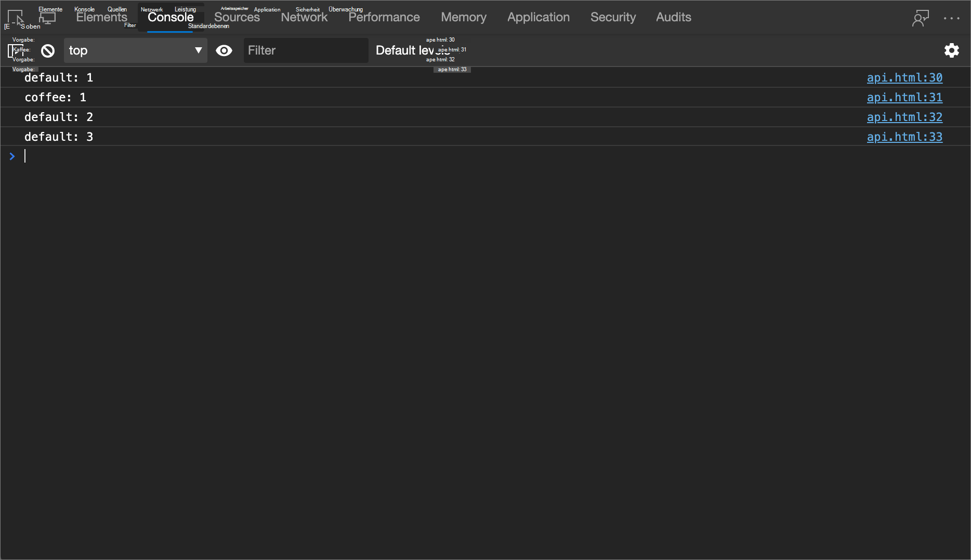Click the console Filter input field
The height and width of the screenshot is (560, 971).
(306, 50)
